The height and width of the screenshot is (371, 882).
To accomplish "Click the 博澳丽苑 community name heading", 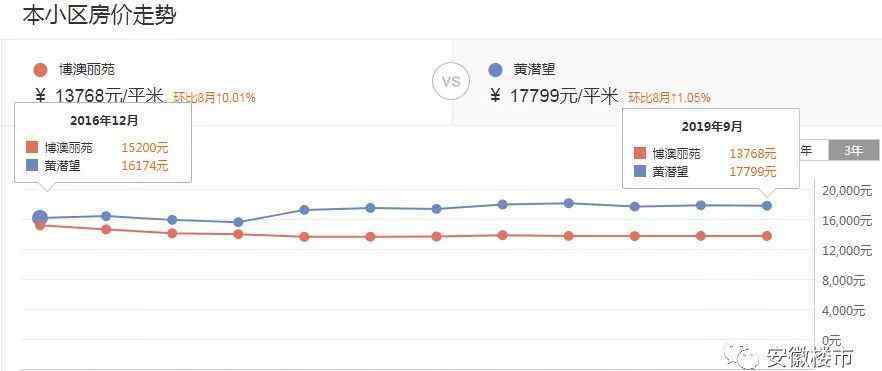I will click(86, 71).
